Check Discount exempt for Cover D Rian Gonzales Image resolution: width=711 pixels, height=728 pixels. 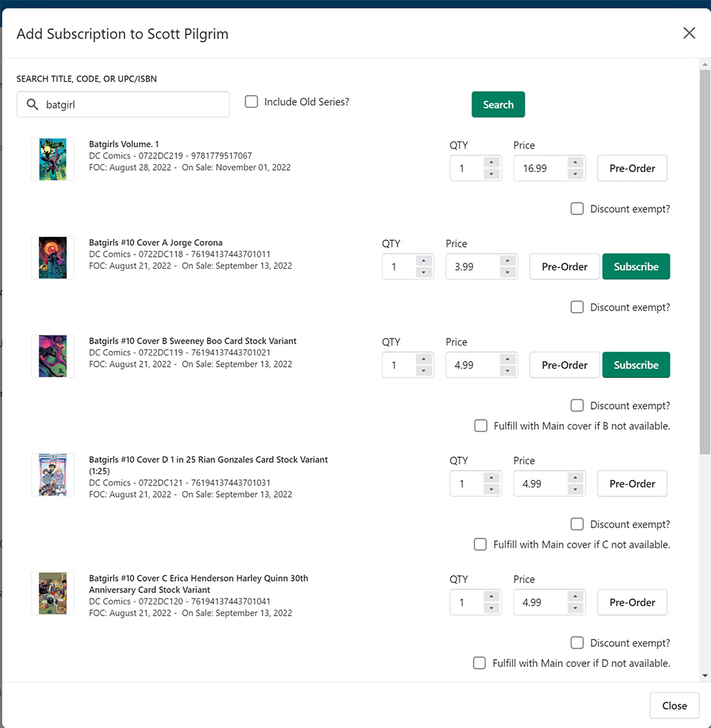pos(577,524)
